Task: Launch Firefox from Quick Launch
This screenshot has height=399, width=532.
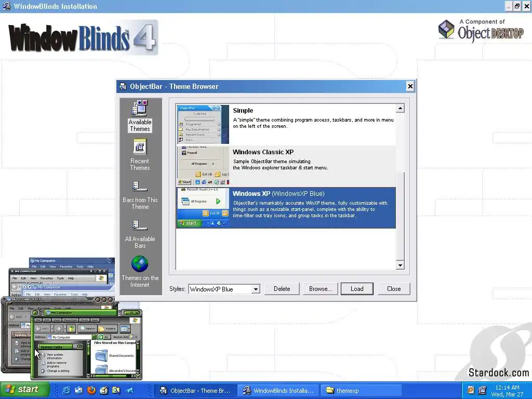Action: (91, 391)
